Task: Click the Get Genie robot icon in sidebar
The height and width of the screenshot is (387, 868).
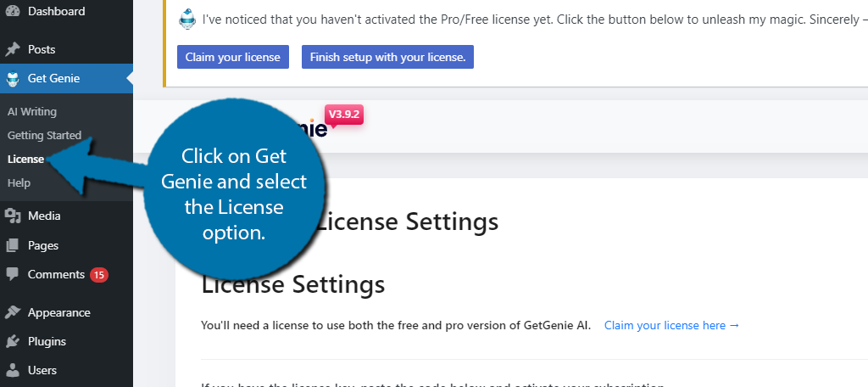Action: 12,78
